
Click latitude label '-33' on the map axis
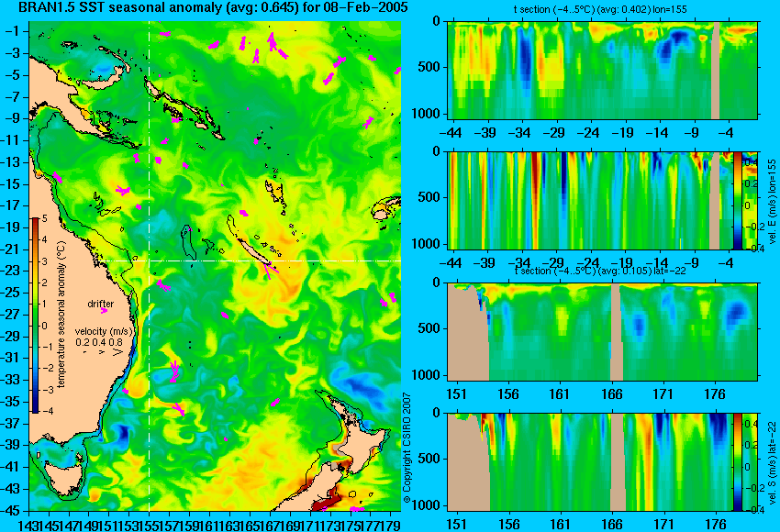11,380
